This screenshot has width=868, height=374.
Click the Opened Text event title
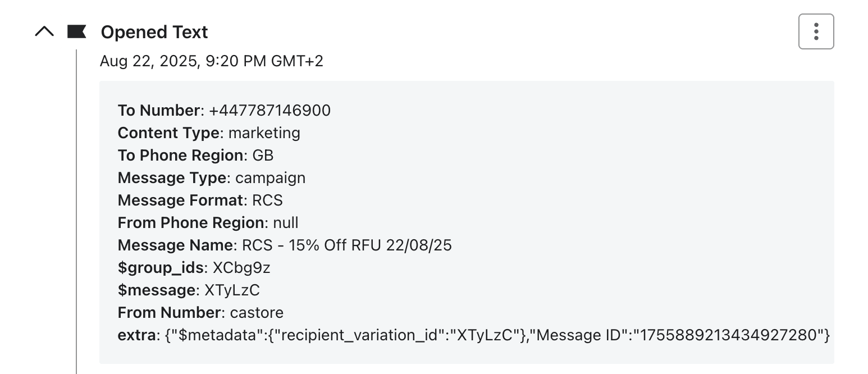coord(154,32)
